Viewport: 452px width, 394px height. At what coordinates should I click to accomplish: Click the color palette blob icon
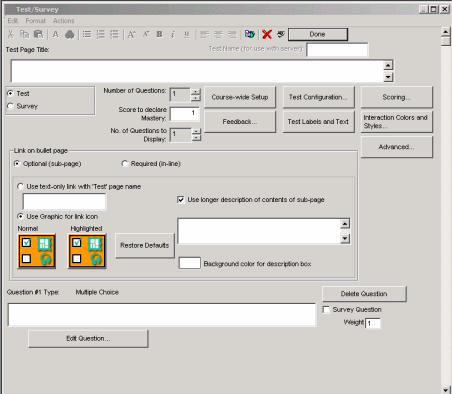(70, 34)
